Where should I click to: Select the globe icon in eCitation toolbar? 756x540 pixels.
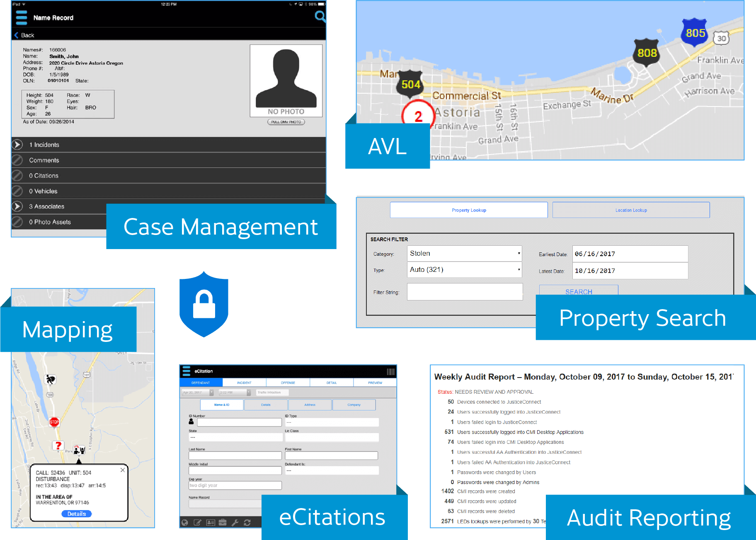click(x=185, y=522)
